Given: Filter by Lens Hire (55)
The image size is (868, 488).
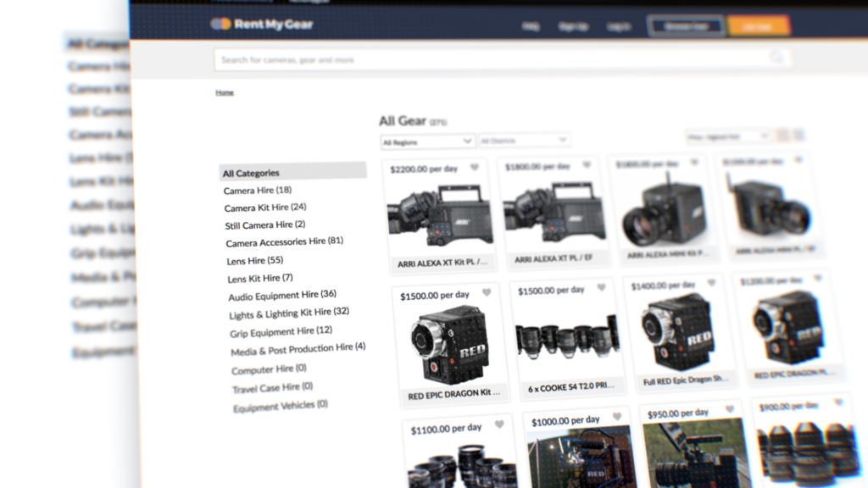Looking at the screenshot, I should [255, 260].
